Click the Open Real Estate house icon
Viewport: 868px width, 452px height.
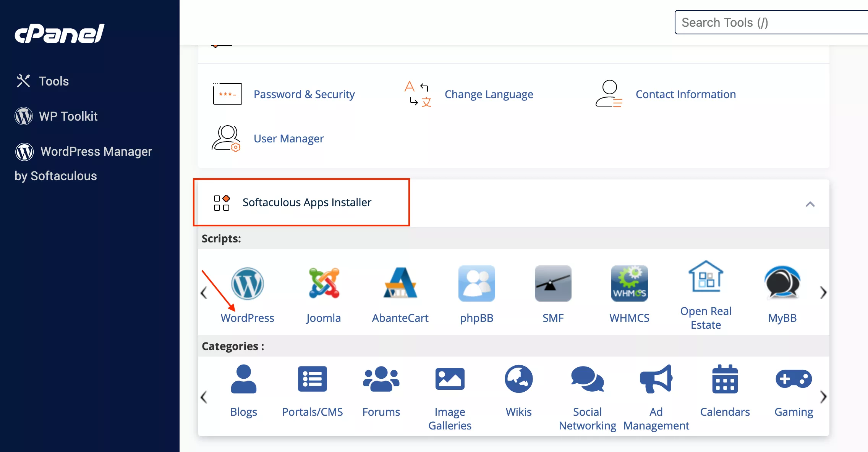[706, 276]
